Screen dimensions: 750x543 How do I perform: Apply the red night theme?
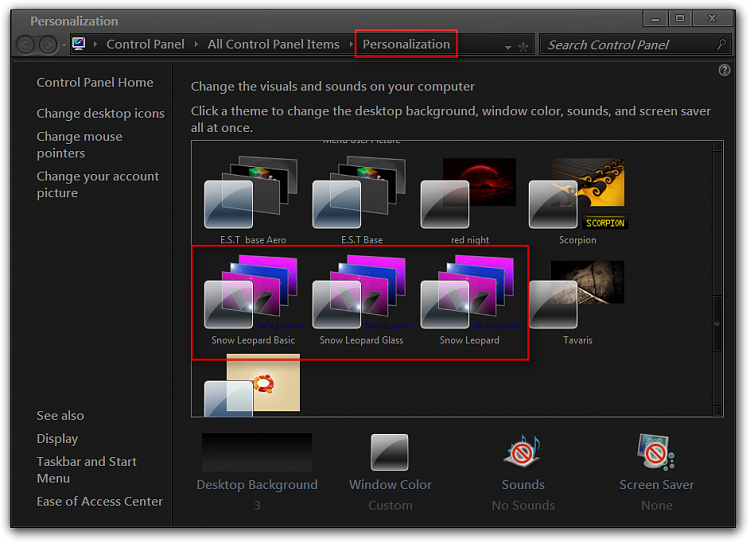[x=469, y=200]
